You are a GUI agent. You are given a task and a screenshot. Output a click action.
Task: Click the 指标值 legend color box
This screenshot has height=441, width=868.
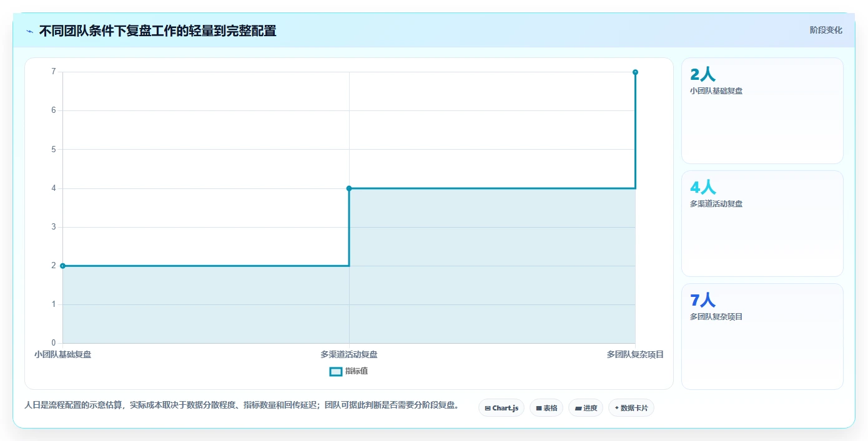[335, 371]
